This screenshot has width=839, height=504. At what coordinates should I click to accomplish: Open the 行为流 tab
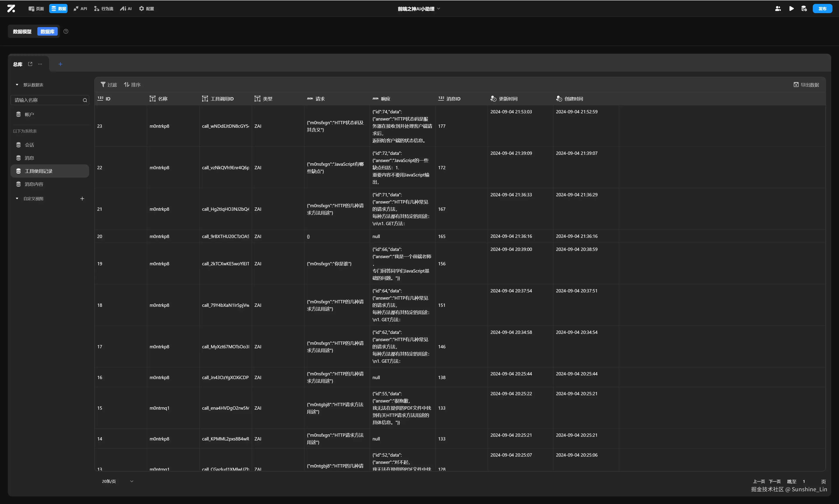click(104, 9)
